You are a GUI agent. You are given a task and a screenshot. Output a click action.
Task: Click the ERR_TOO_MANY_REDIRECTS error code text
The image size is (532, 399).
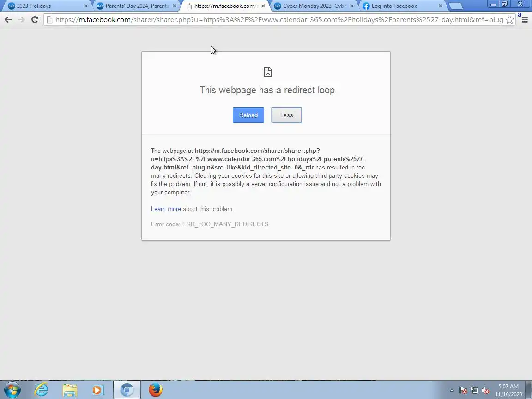tap(225, 224)
